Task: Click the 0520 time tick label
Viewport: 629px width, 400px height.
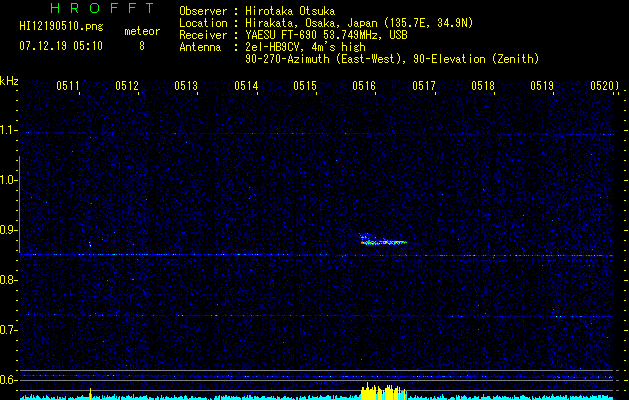Action: (x=602, y=86)
